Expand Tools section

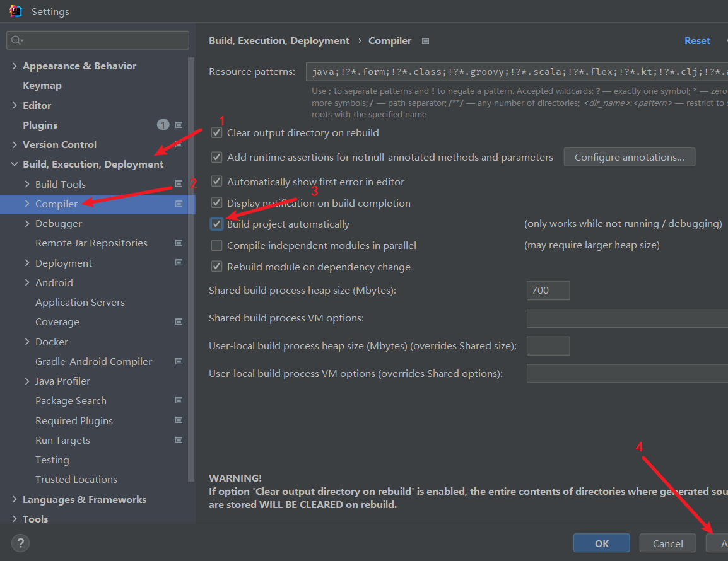tap(15, 519)
